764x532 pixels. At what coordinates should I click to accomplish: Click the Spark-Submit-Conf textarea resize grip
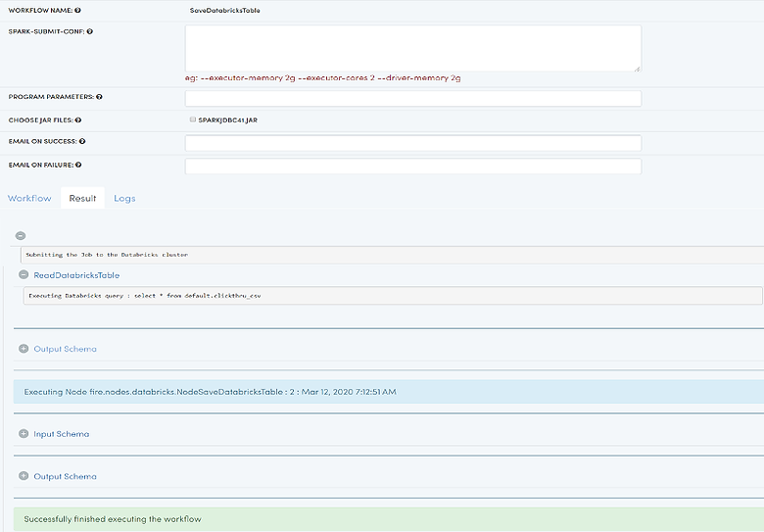pyautogui.click(x=638, y=69)
